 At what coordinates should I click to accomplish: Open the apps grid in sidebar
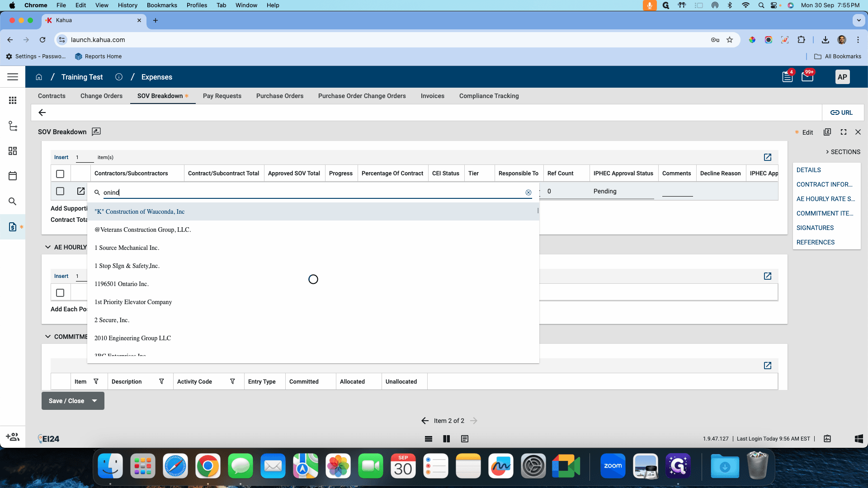click(13, 100)
